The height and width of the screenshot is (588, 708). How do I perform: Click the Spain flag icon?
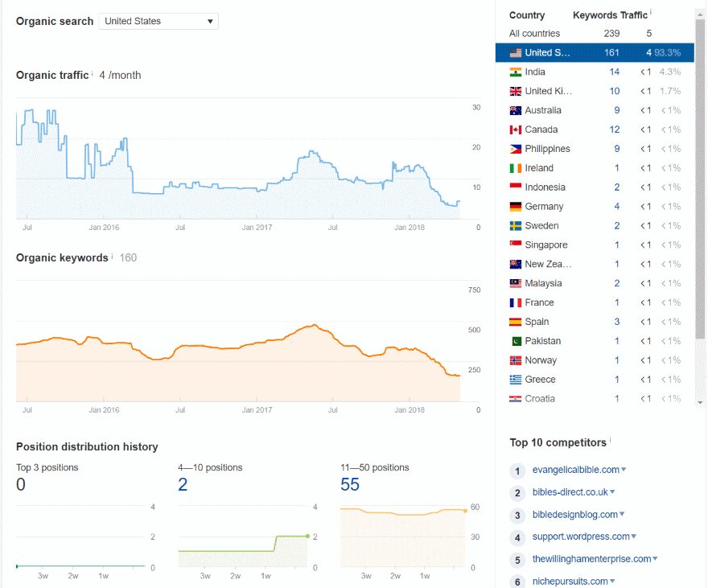(516, 322)
